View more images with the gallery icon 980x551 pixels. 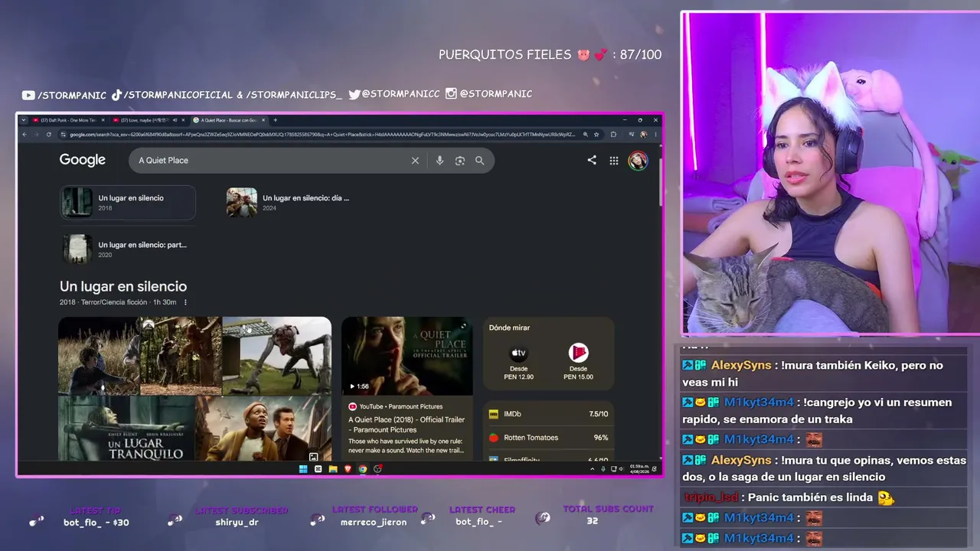[x=313, y=457]
